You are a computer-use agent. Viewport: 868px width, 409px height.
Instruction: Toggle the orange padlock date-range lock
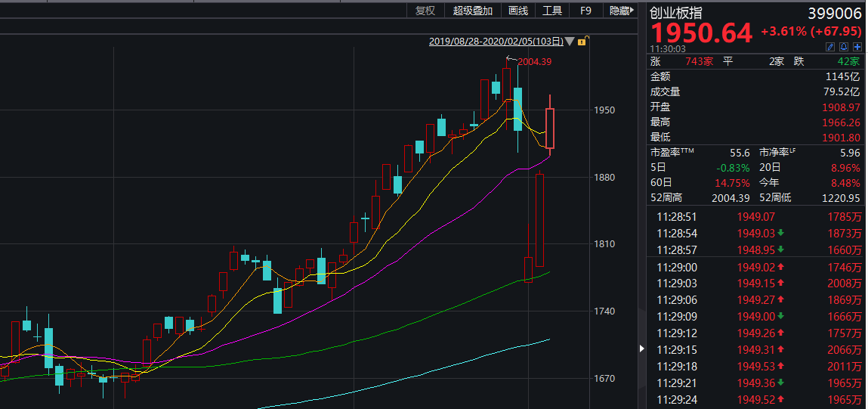pos(582,42)
